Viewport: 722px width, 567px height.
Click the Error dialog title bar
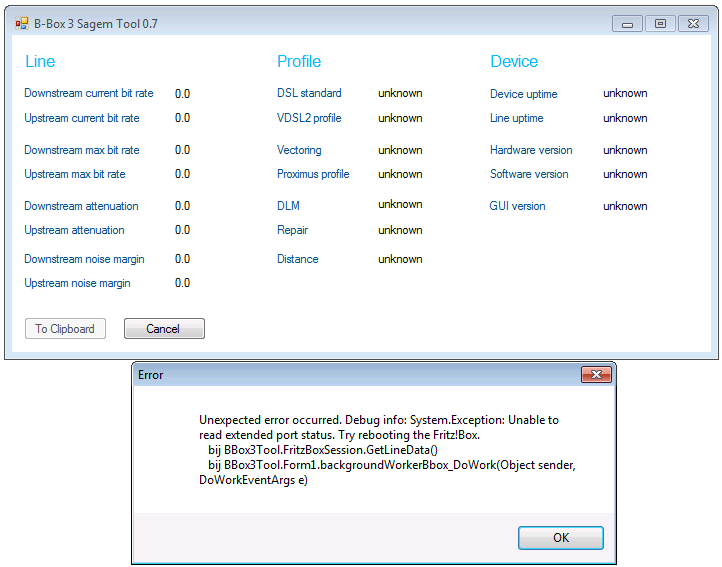coord(350,375)
